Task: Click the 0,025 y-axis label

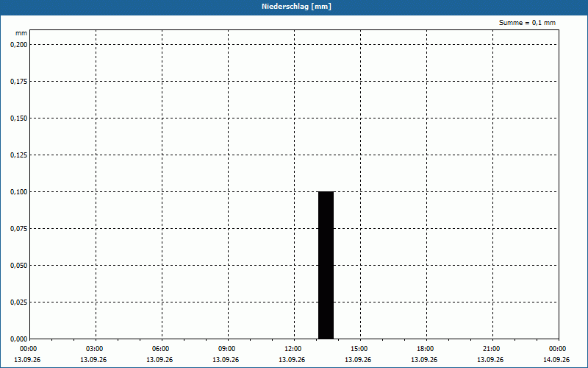Action: [x=19, y=302]
